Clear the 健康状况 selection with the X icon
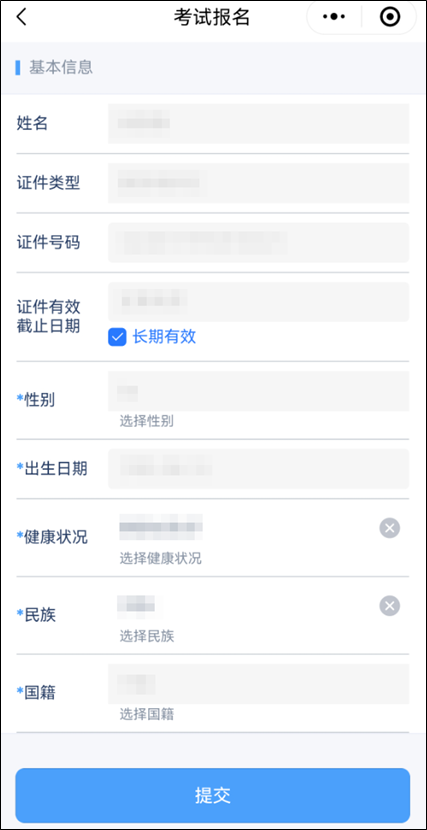Image resolution: width=427 pixels, height=830 pixels. pyautogui.click(x=389, y=528)
